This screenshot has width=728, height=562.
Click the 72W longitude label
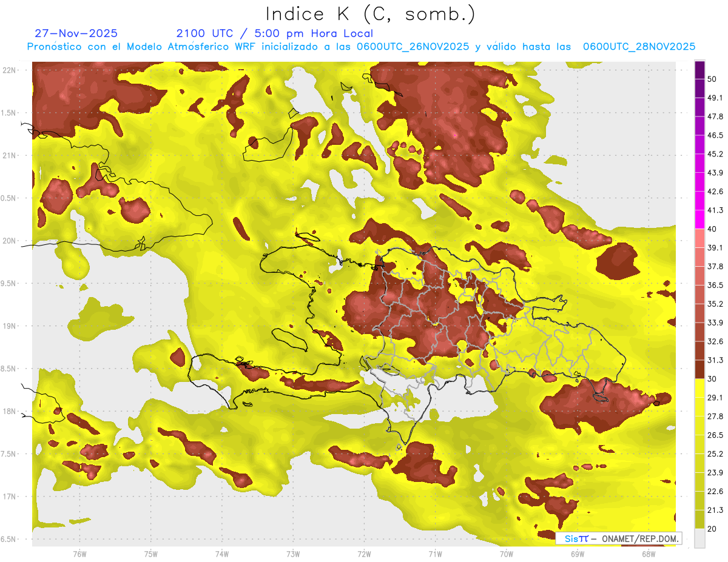tap(364, 554)
